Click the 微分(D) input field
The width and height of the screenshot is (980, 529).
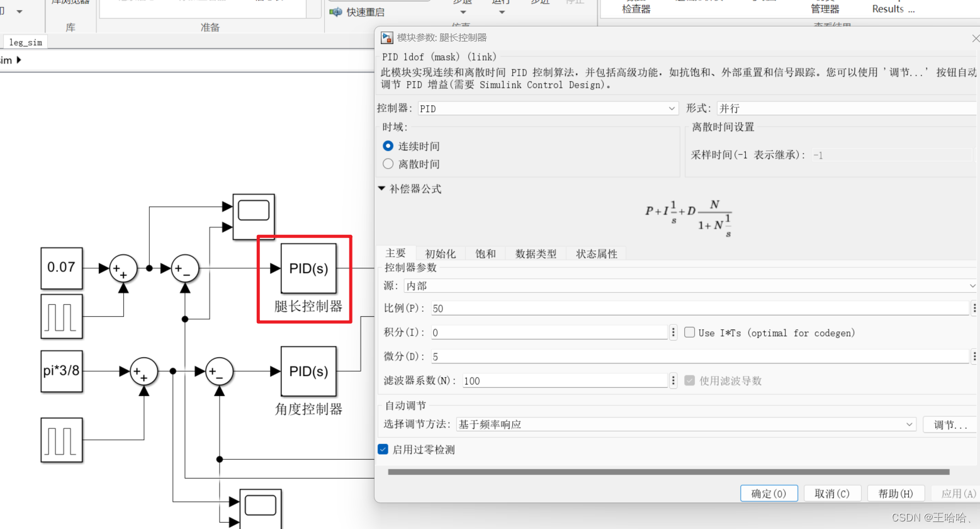[700, 356]
